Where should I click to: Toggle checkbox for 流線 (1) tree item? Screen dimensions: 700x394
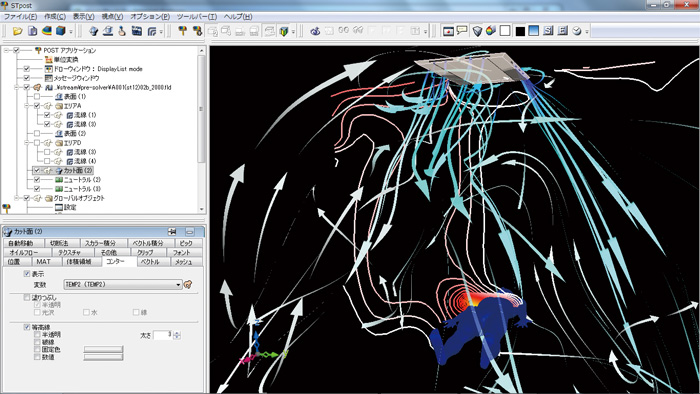(47, 115)
